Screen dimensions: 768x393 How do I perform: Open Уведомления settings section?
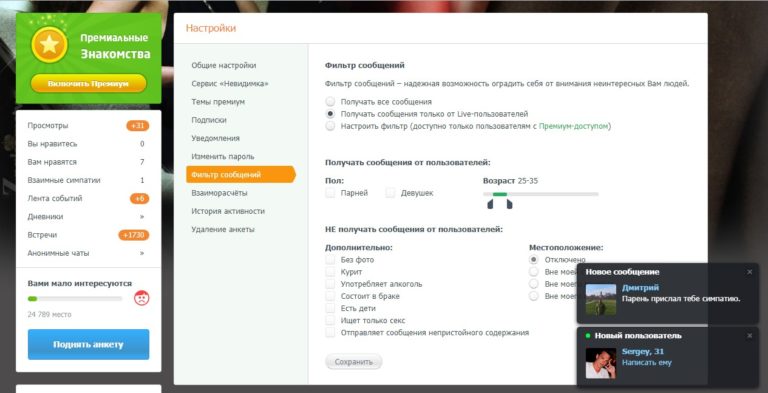(x=216, y=138)
